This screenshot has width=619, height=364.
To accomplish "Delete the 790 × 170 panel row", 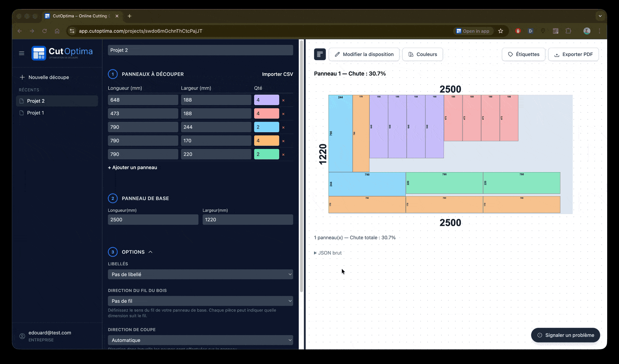I will (283, 141).
